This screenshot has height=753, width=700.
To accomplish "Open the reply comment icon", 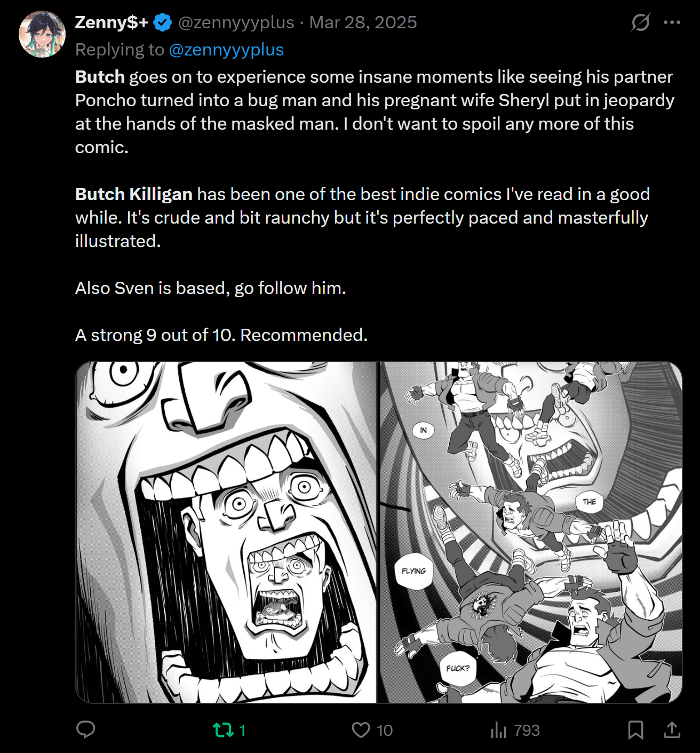I will point(85,730).
